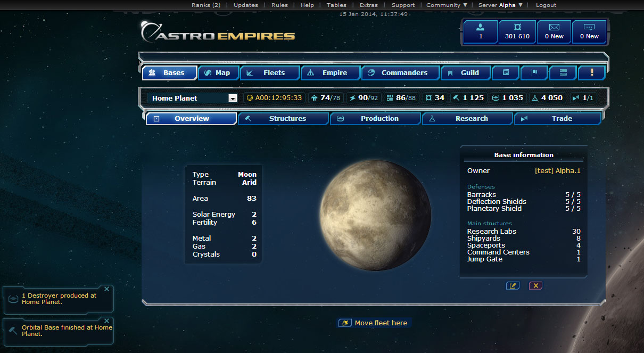Open the Commanders section

click(400, 72)
